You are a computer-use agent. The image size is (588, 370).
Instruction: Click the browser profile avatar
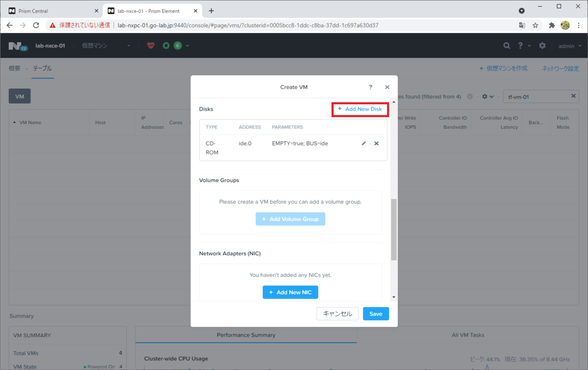coord(565,25)
